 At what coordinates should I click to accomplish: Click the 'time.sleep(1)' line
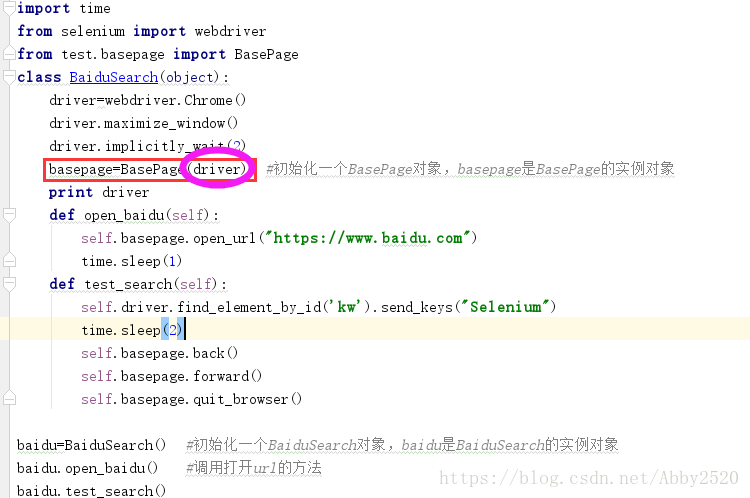coord(132,261)
